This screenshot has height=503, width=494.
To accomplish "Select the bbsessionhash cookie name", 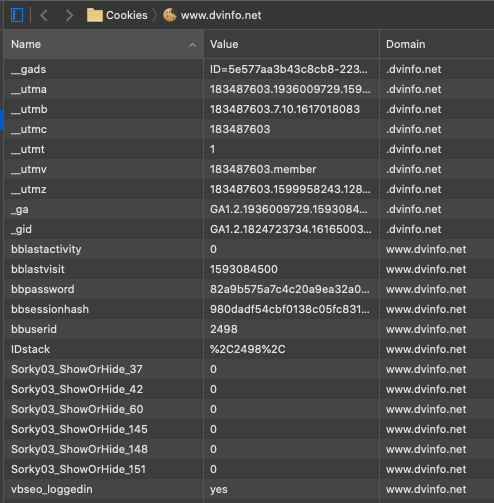I will (50, 309).
